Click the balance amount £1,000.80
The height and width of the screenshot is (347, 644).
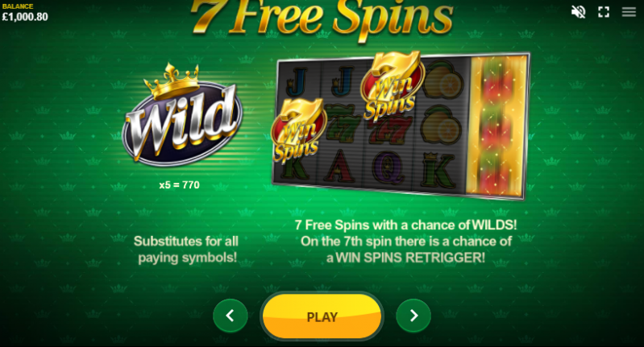pyautogui.click(x=25, y=17)
